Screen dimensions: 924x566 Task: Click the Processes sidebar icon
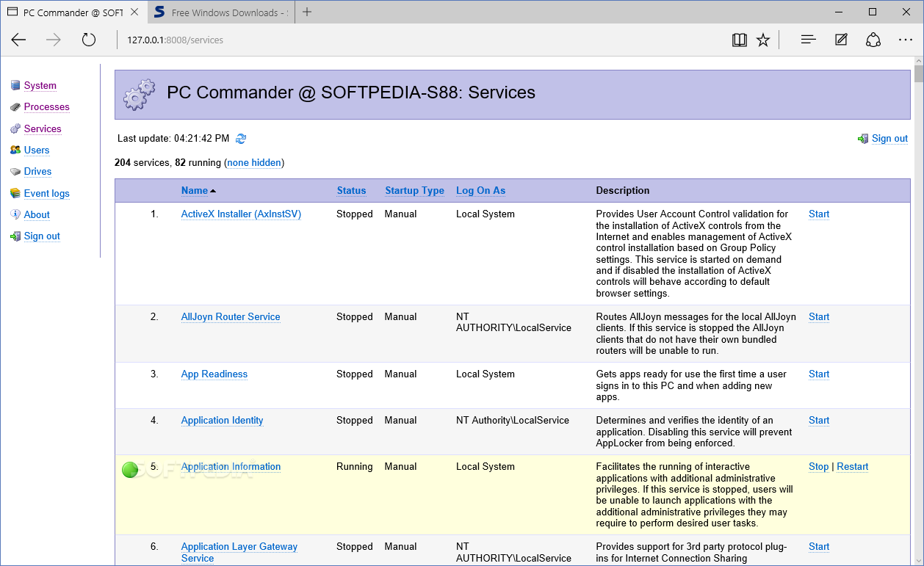tap(15, 107)
